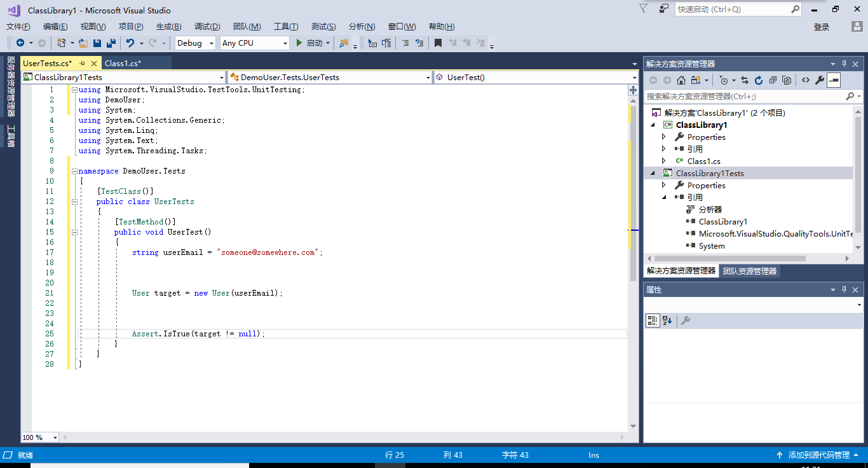Click the bookmark icon in toolbar
The height and width of the screenshot is (468, 868).
tap(438, 43)
